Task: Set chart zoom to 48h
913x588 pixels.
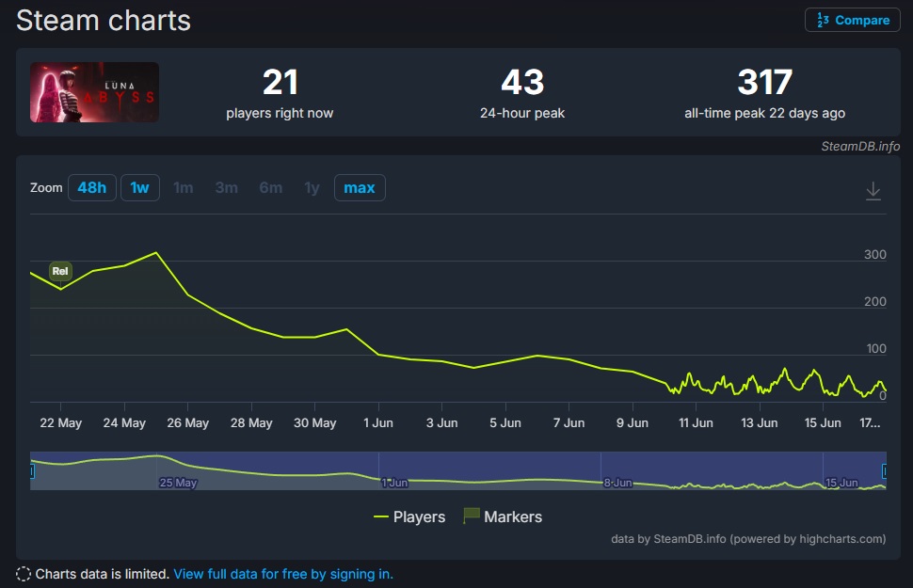Action: coord(92,187)
